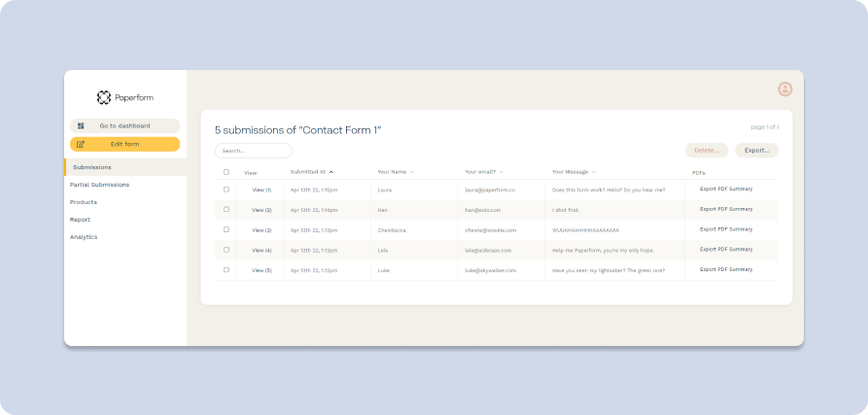The width and height of the screenshot is (868, 415).
Task: Expand the Your Name column dropdown
Action: click(412, 172)
